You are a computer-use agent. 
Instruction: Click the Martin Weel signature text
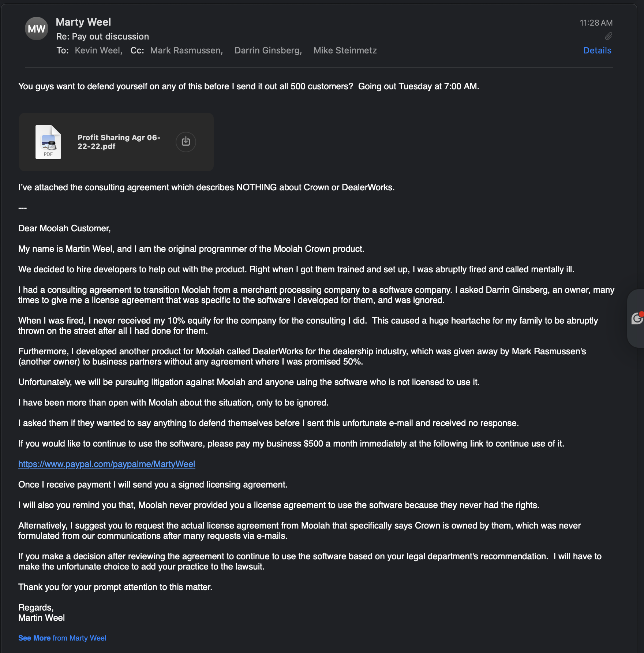42,618
